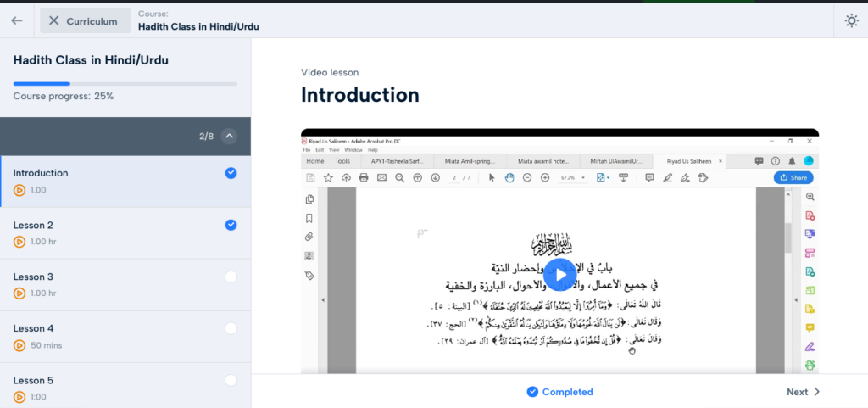Collapse the 2/8 section chevron
The height and width of the screenshot is (408, 868).
pyautogui.click(x=229, y=136)
